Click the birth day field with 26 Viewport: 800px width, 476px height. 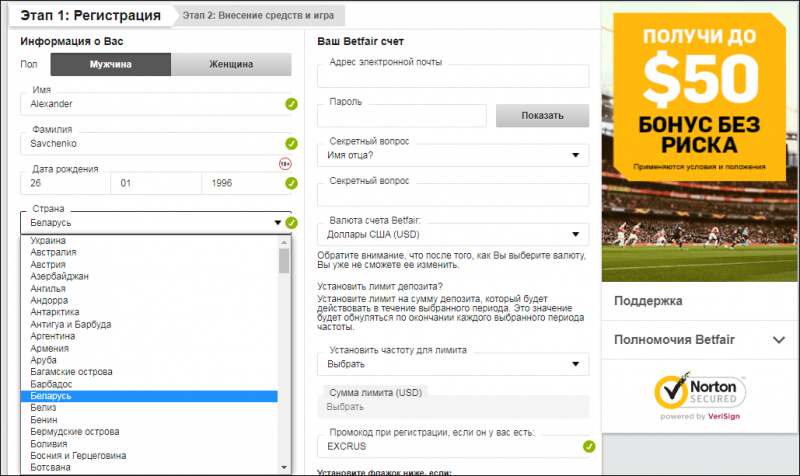[x=65, y=183]
